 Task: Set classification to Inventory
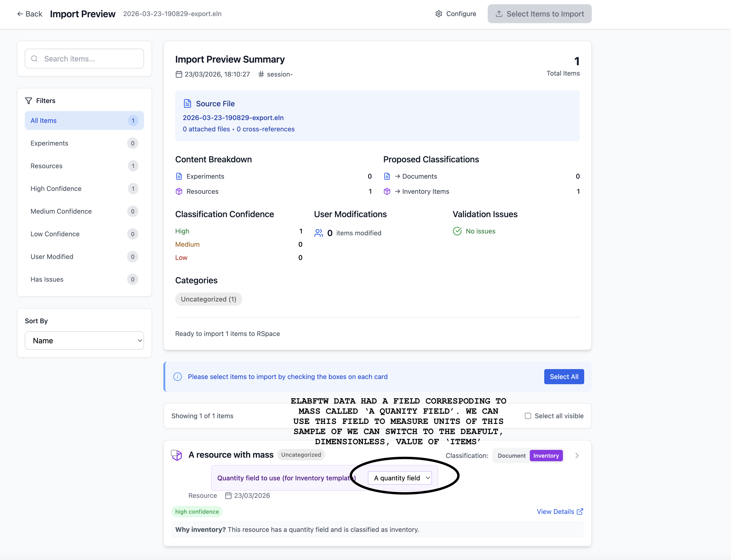546,456
